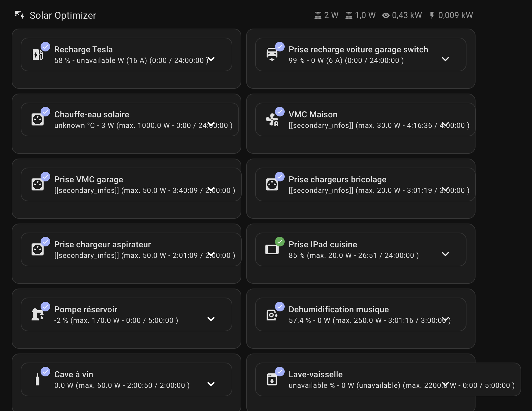Screen dimensions: 532x411
Task: Click the Cave à vin bottle icon
Action: coord(38,379)
